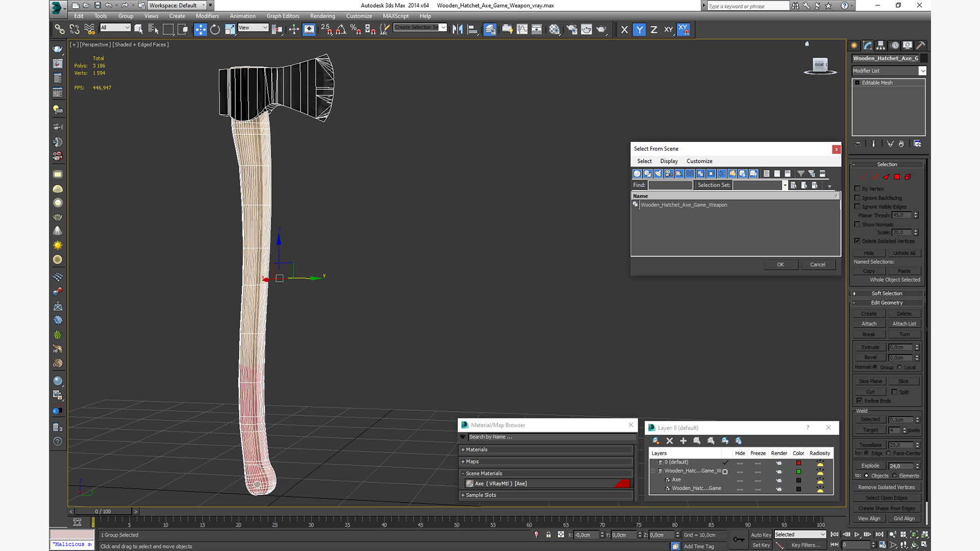
Task: Click the Auto Key button
Action: (x=761, y=535)
